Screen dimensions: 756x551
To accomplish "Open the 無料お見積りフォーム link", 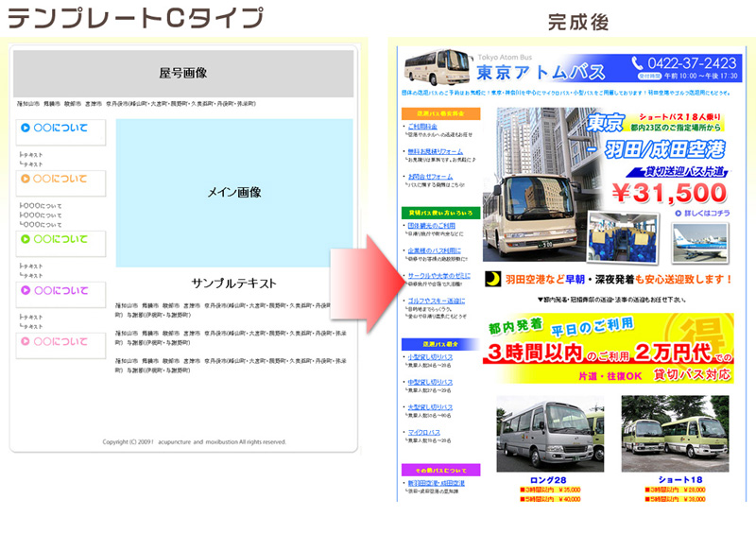I will [436, 151].
